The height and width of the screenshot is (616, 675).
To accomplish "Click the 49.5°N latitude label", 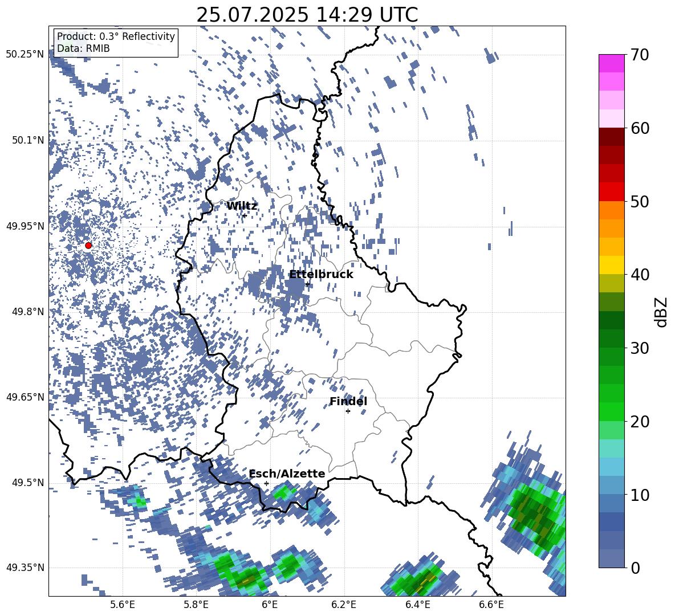I will pos(28,483).
